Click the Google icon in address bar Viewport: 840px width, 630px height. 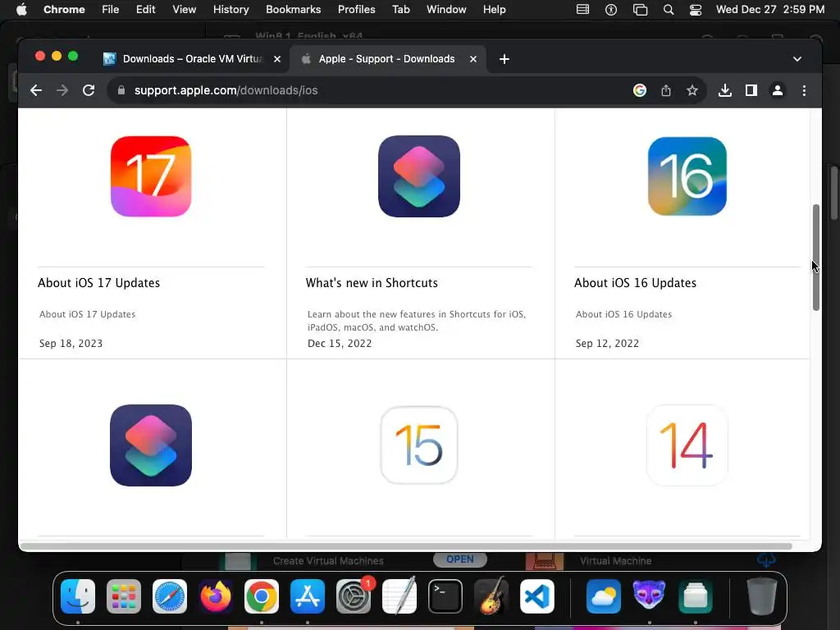coord(639,90)
